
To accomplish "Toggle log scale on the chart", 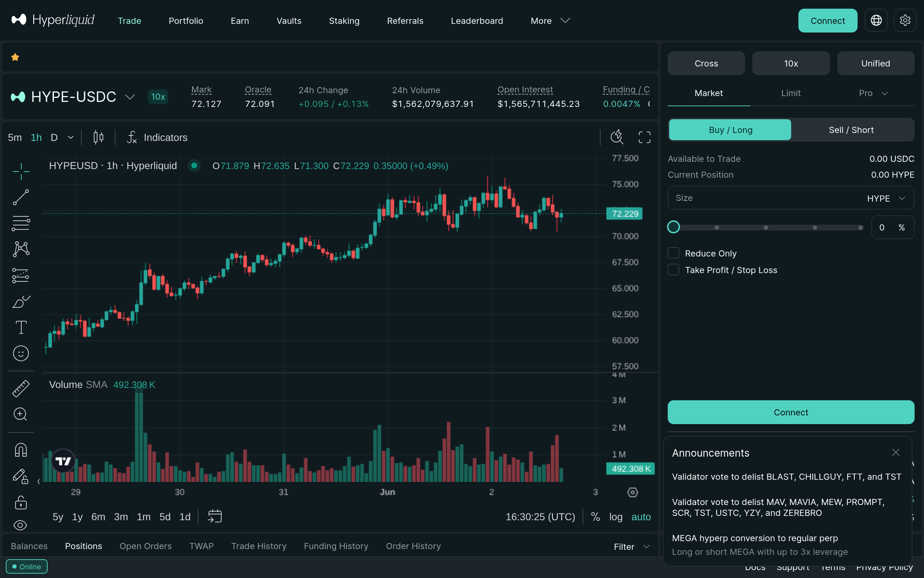I will tap(615, 517).
